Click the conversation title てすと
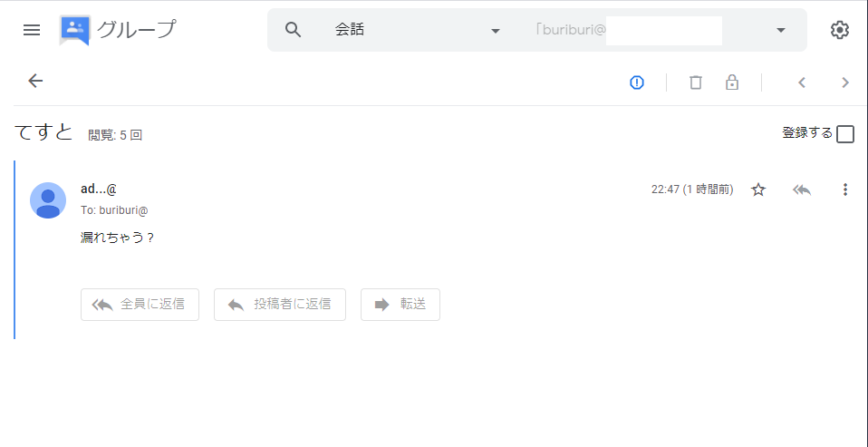The width and height of the screenshot is (868, 447). [43, 133]
